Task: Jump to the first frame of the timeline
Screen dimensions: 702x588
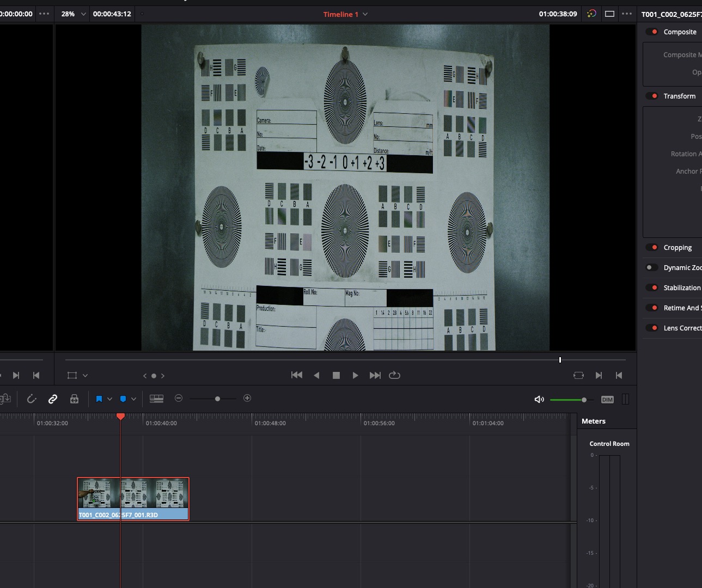Action: click(x=297, y=375)
